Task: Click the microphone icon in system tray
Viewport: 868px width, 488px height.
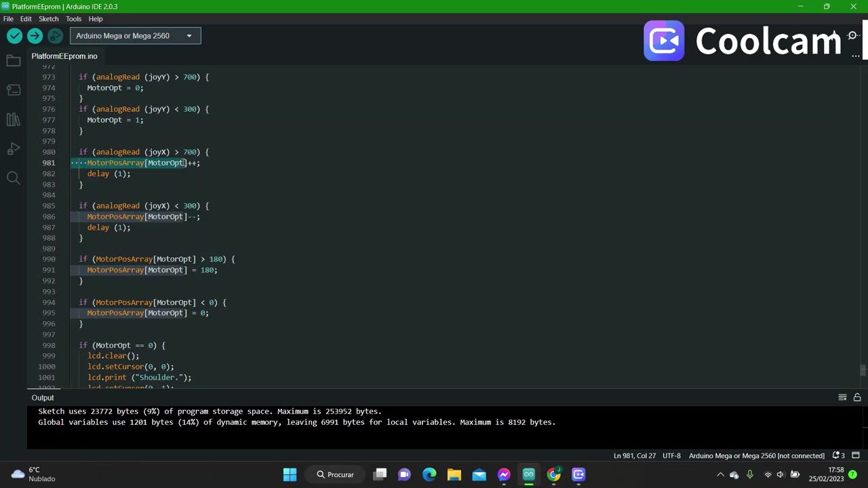Action: point(750,474)
